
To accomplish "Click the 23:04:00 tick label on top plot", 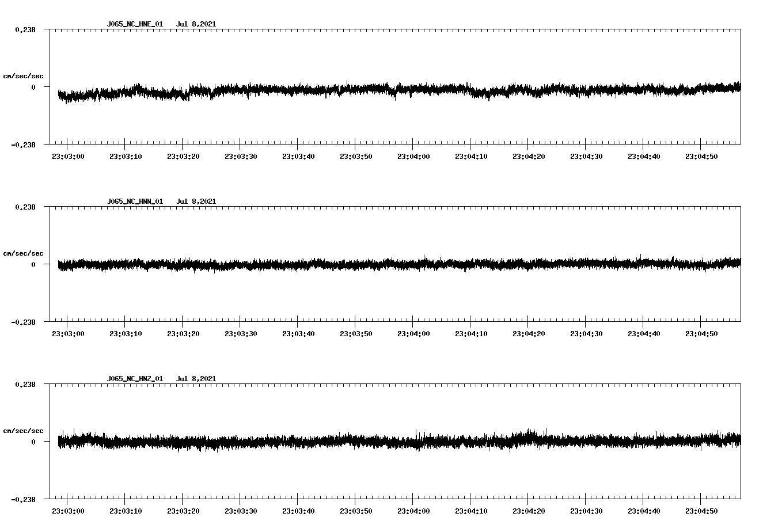I will (x=414, y=155).
